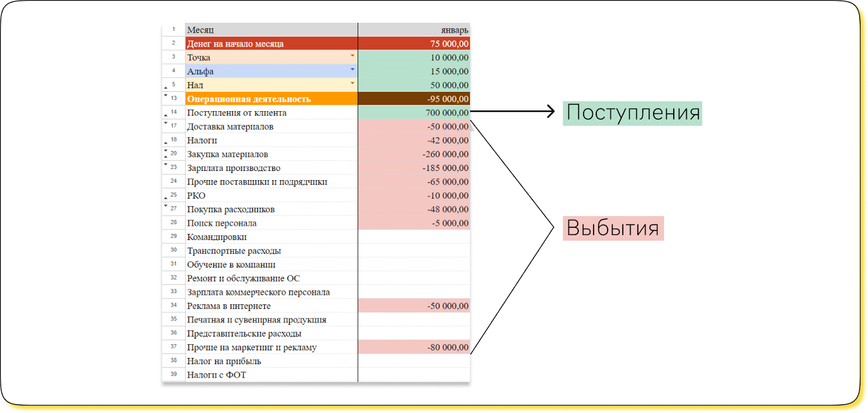Image resolution: width=868 pixels, height=413 pixels.
Task: Expand hidden rows arrow beside row 5
Action: [x=165, y=87]
